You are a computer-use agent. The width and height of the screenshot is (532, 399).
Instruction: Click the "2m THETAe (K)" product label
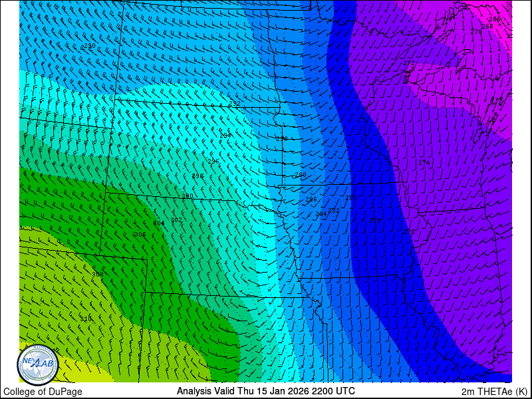(495, 391)
